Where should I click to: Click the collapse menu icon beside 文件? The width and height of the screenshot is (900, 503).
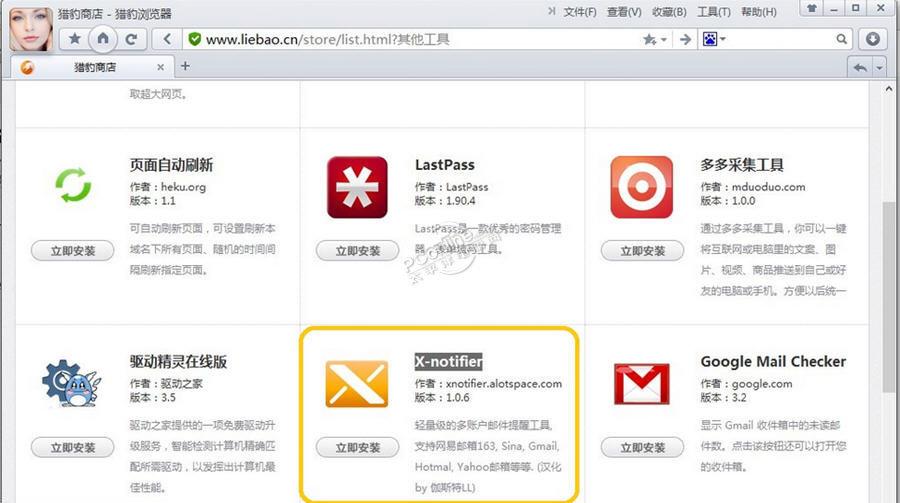[552, 11]
